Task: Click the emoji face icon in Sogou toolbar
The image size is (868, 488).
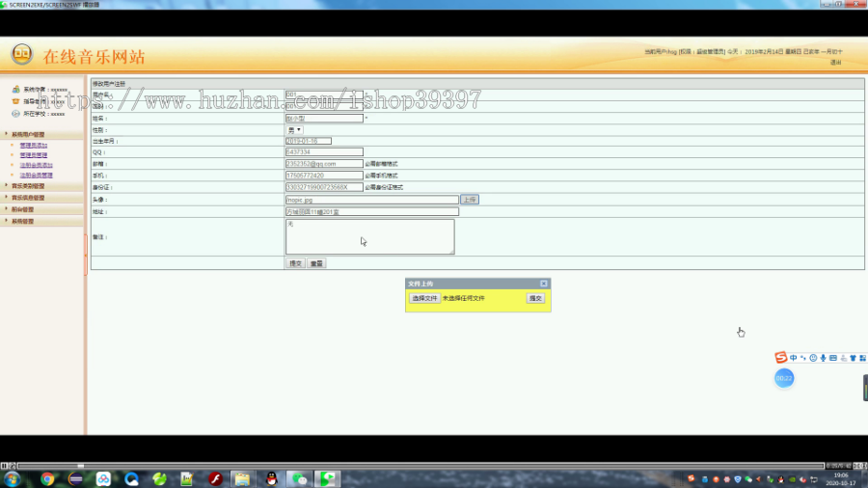Action: click(x=813, y=358)
